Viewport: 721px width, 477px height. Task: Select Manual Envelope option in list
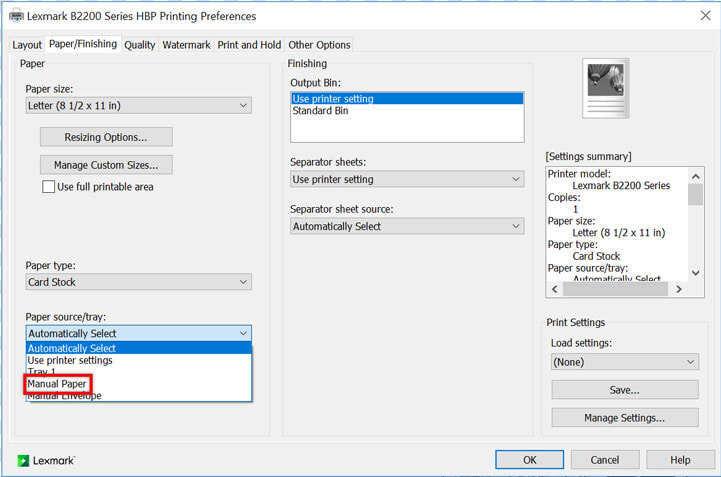coord(138,396)
